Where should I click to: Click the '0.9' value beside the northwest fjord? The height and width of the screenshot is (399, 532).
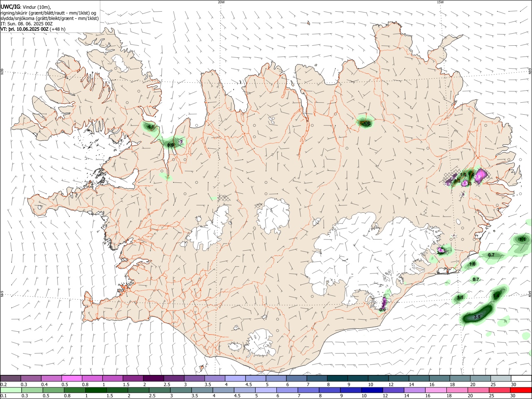pyautogui.click(x=170, y=145)
